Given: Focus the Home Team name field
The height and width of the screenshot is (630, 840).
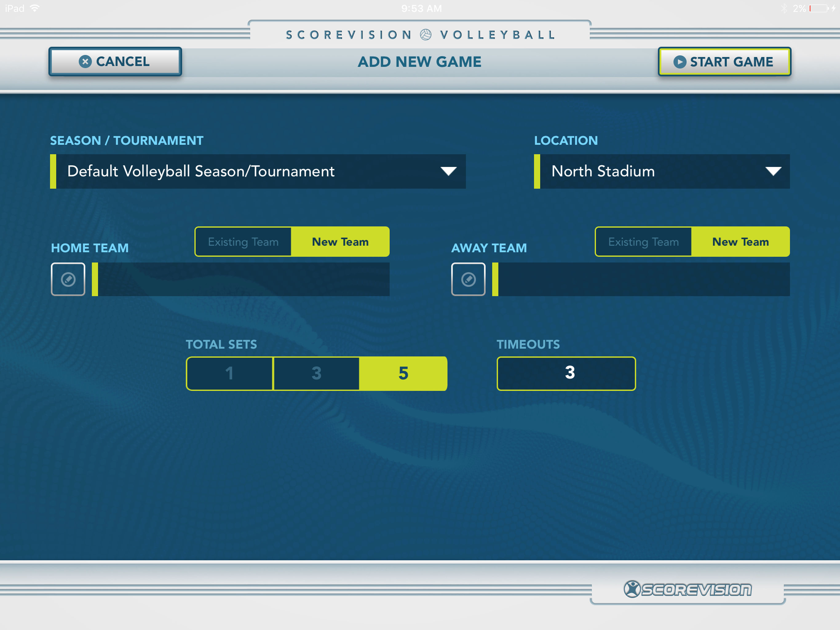Looking at the screenshot, I should [x=241, y=279].
